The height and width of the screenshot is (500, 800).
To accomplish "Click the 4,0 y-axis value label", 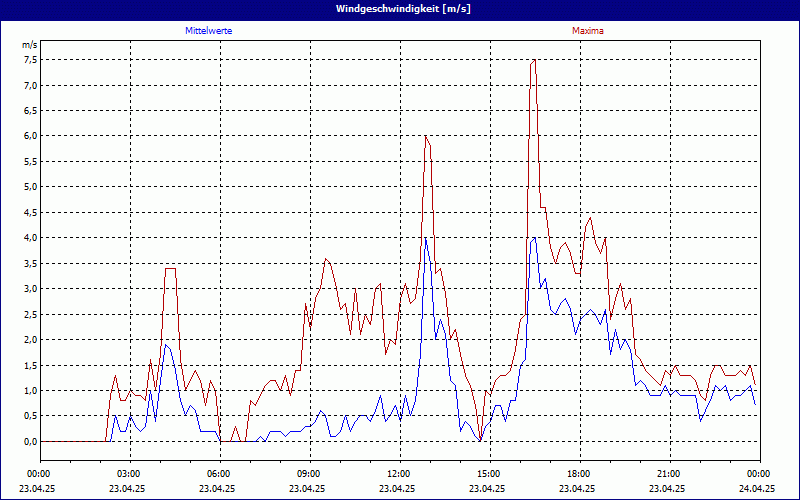I will point(30,238).
